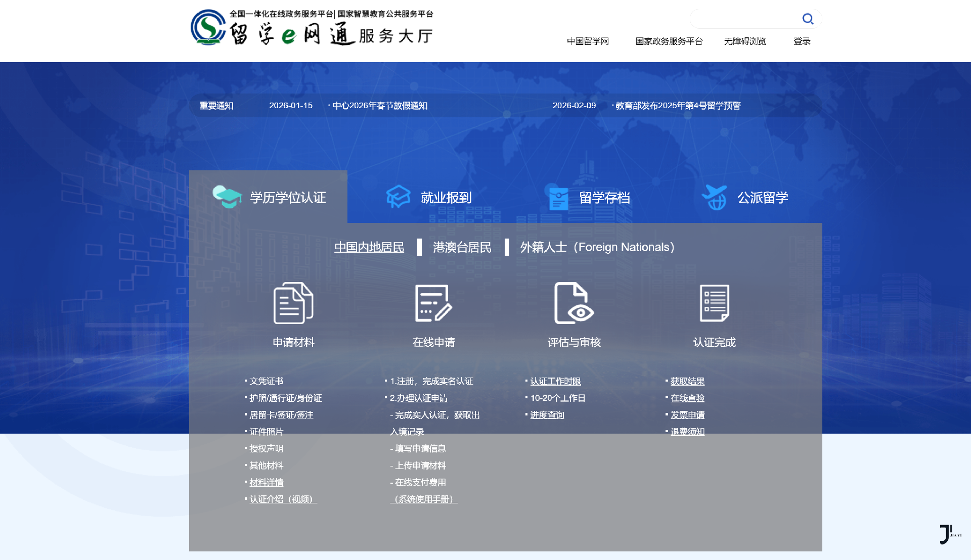Open 留学存档 via its document icon
Screen dimensions: 971x560
557,197
